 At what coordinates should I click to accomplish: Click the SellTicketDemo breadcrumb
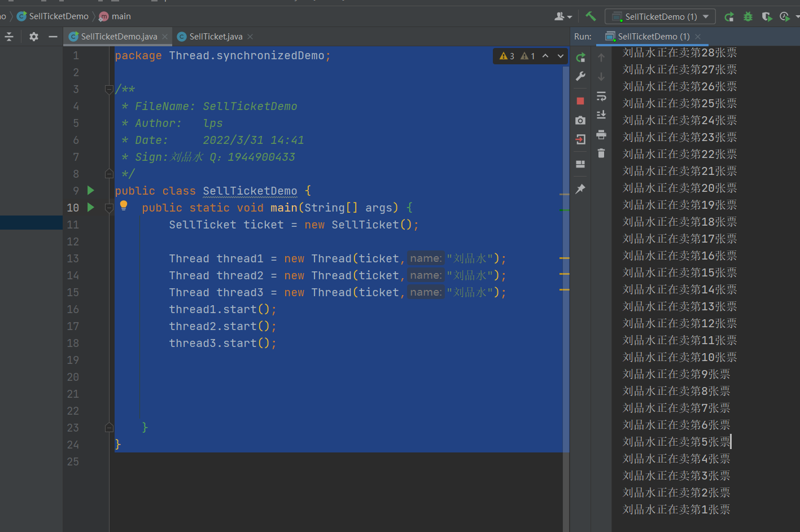pyautogui.click(x=53, y=16)
